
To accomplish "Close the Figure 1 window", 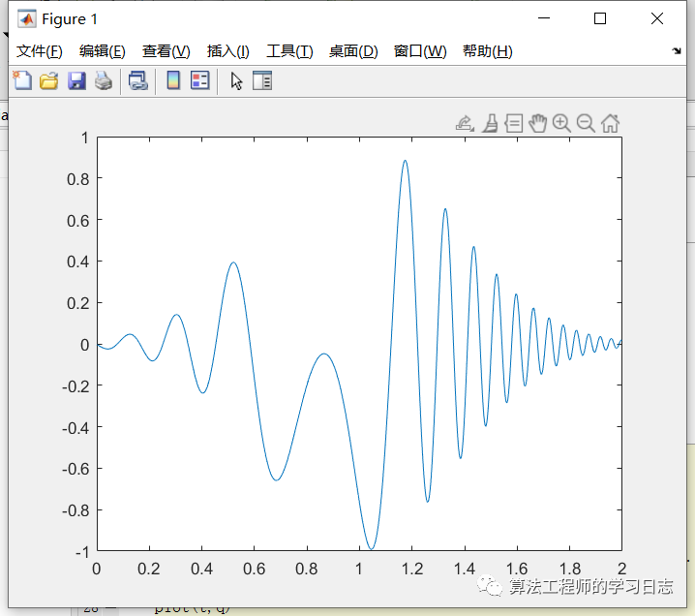I will click(657, 18).
